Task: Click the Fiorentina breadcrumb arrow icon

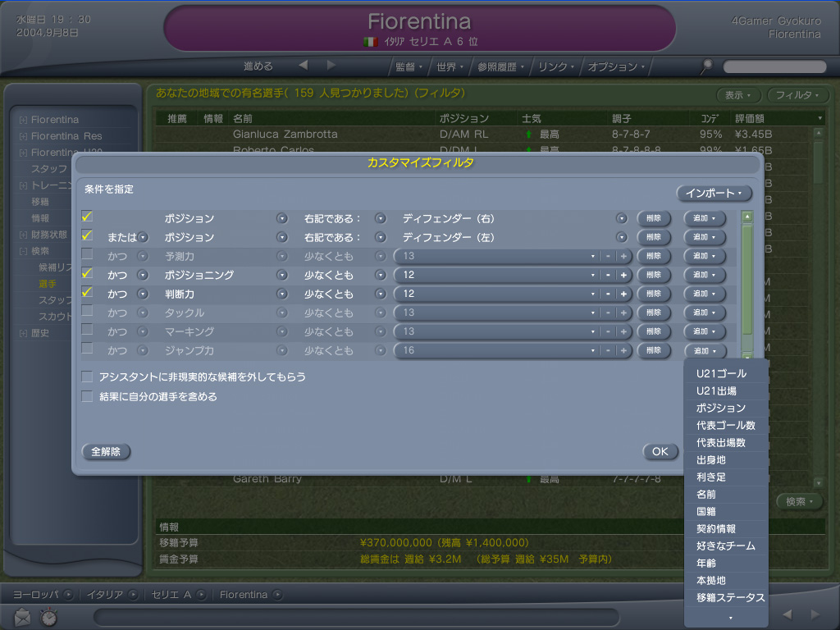Action: click(x=277, y=594)
